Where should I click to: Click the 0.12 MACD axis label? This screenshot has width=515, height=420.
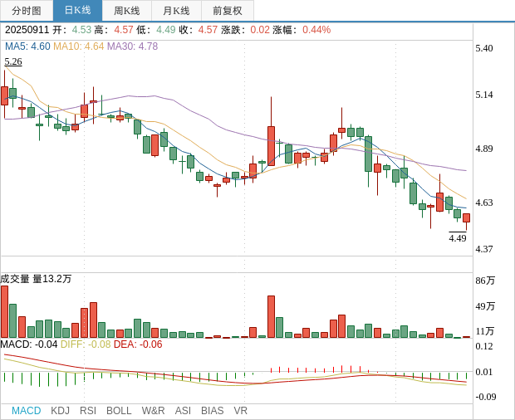[x=484, y=346]
